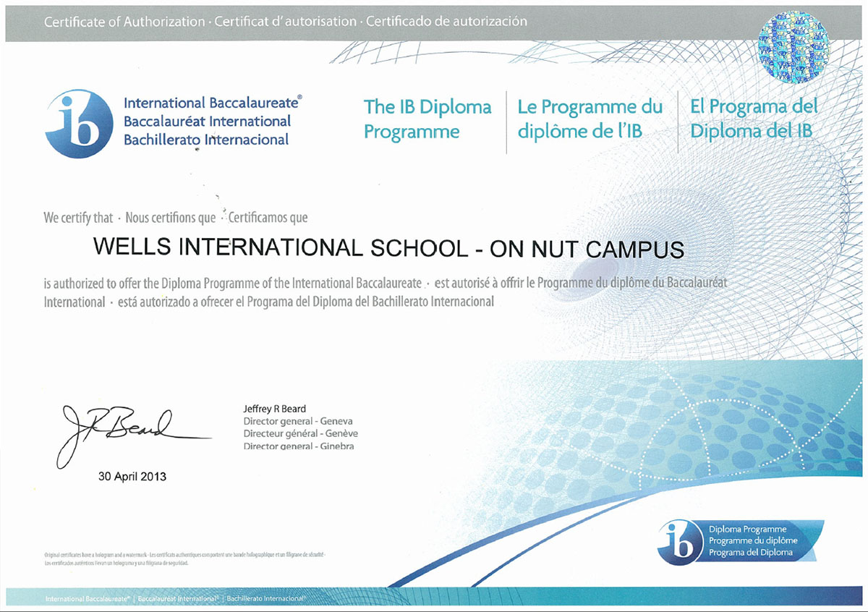Click 'Director general - Geneva' title line
This screenshot has width=868, height=612.
298,421
